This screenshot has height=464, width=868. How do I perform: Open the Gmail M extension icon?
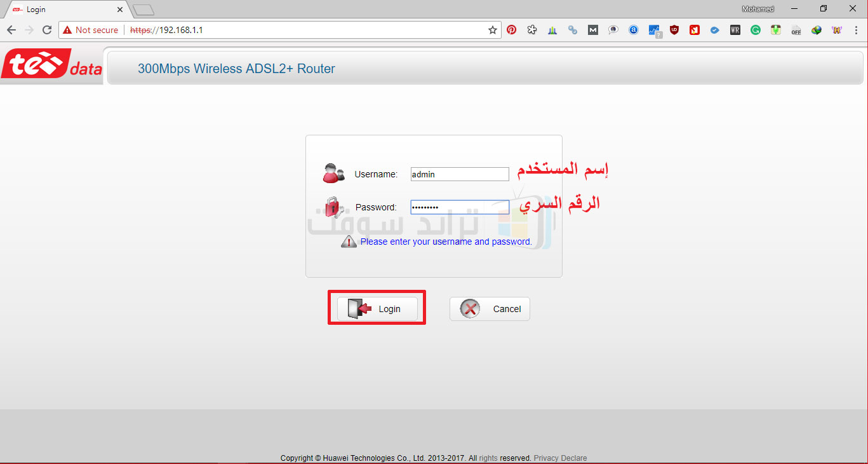tap(593, 30)
